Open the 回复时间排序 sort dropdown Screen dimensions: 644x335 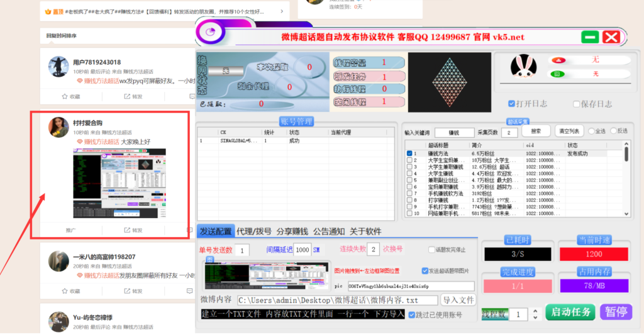[62, 36]
